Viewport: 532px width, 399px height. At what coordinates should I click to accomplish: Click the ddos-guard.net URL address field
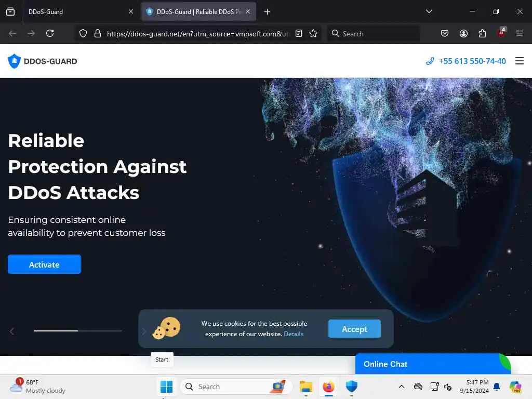[197, 34]
